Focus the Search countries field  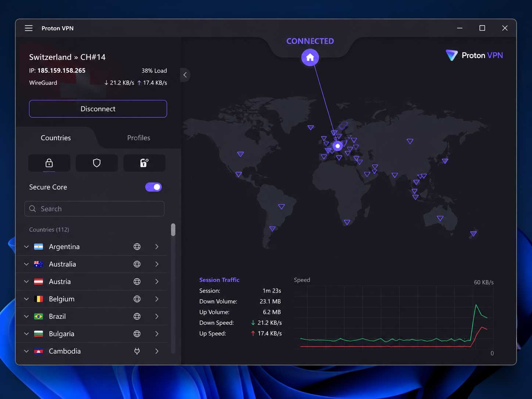coord(94,209)
